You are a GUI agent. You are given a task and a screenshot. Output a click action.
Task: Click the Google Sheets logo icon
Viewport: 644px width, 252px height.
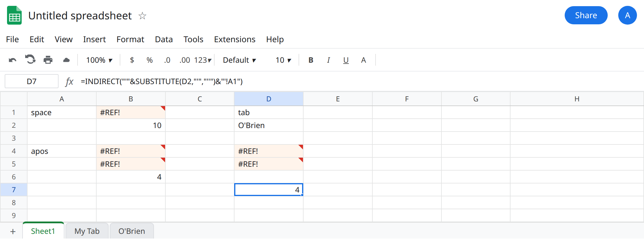point(14,15)
